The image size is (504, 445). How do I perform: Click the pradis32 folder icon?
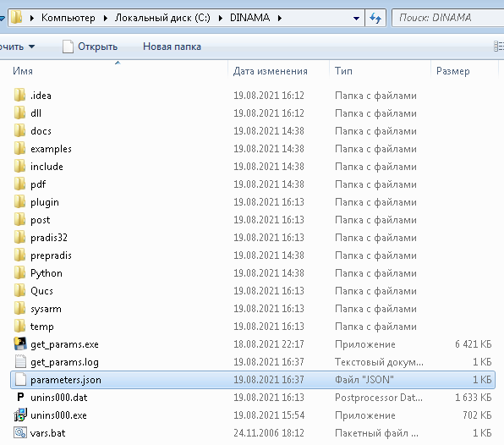coord(19,237)
